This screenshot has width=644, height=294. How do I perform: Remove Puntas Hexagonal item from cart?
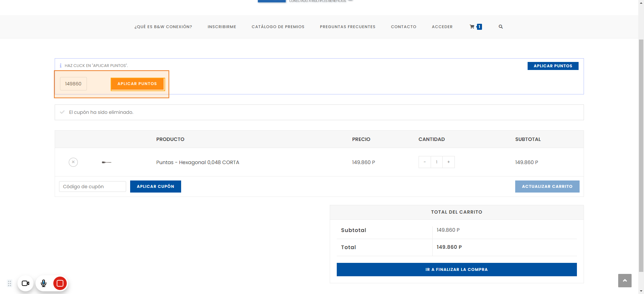click(x=73, y=162)
